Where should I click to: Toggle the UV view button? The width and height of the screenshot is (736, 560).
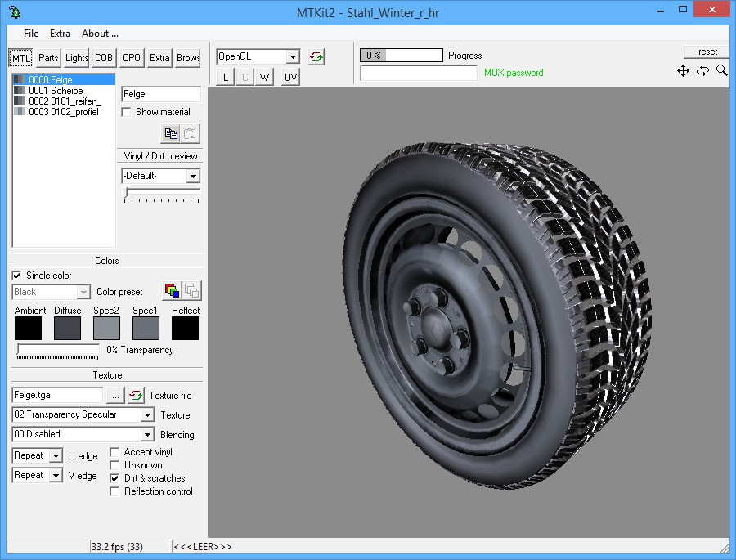point(290,78)
